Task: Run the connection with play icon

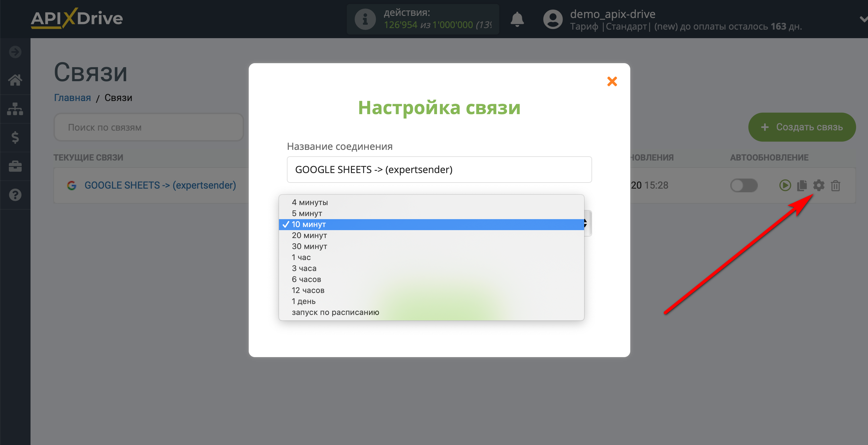Action: pyautogui.click(x=785, y=185)
